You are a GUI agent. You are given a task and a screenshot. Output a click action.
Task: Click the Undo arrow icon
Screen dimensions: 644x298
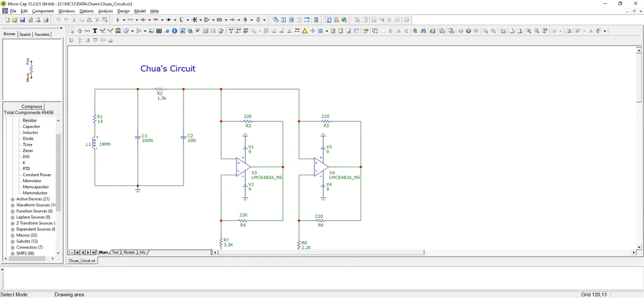58,20
